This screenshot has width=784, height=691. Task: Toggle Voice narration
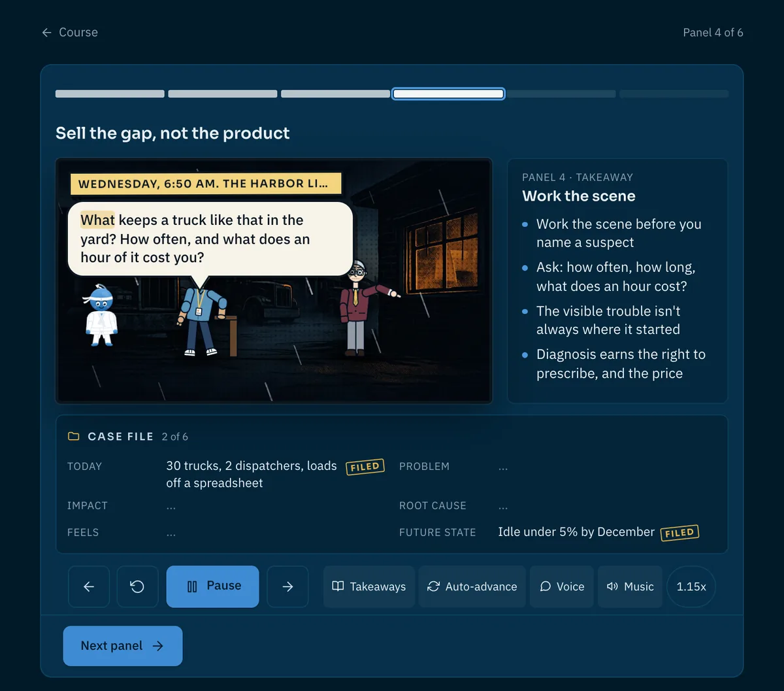(562, 586)
